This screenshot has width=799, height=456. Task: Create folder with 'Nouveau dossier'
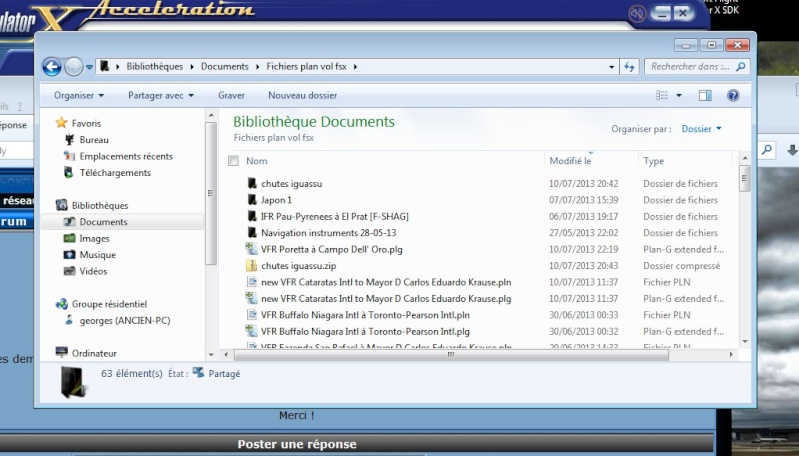click(303, 95)
